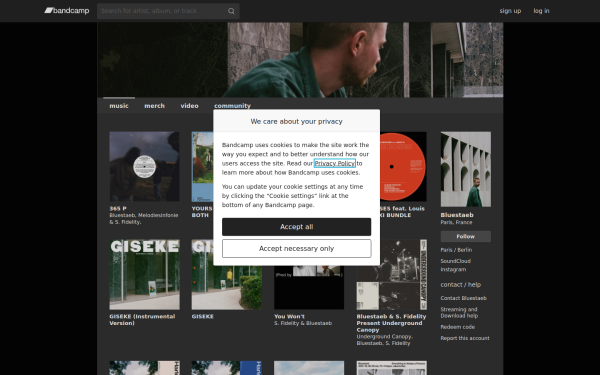Open the You Won't album cover
The height and width of the screenshot is (375, 600).
[x=309, y=287]
